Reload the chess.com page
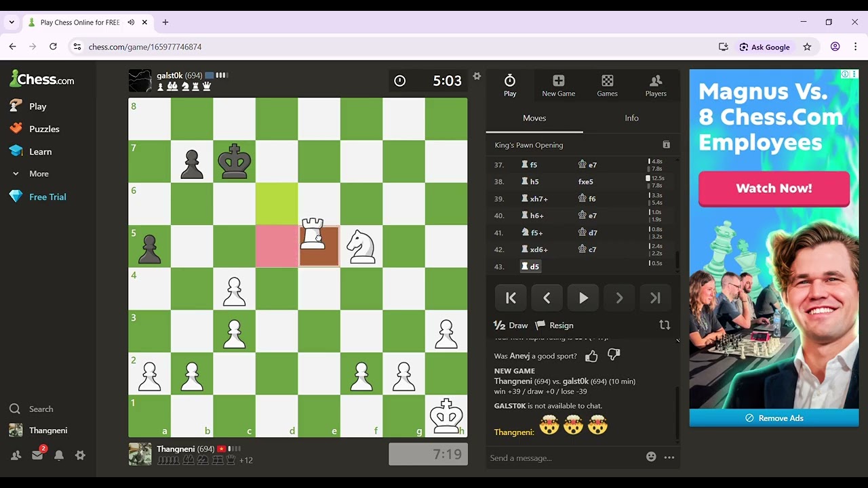The image size is (868, 488). point(53,47)
